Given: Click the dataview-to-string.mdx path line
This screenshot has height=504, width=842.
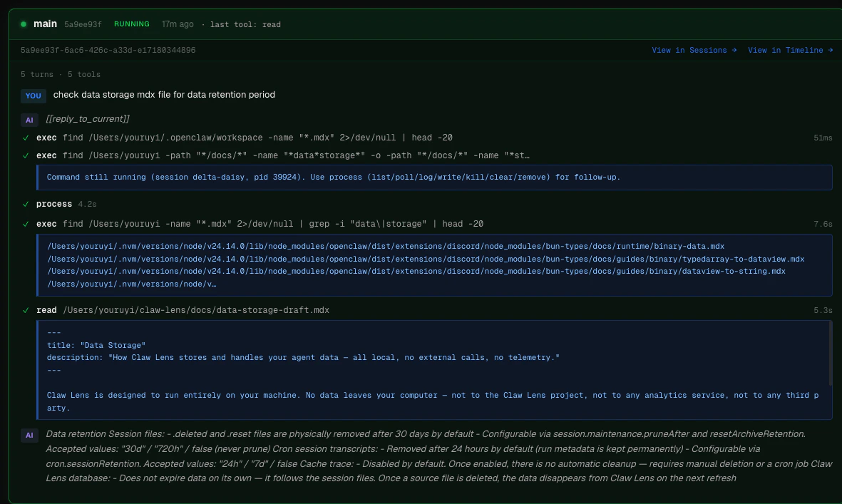Looking at the screenshot, I should (416, 272).
